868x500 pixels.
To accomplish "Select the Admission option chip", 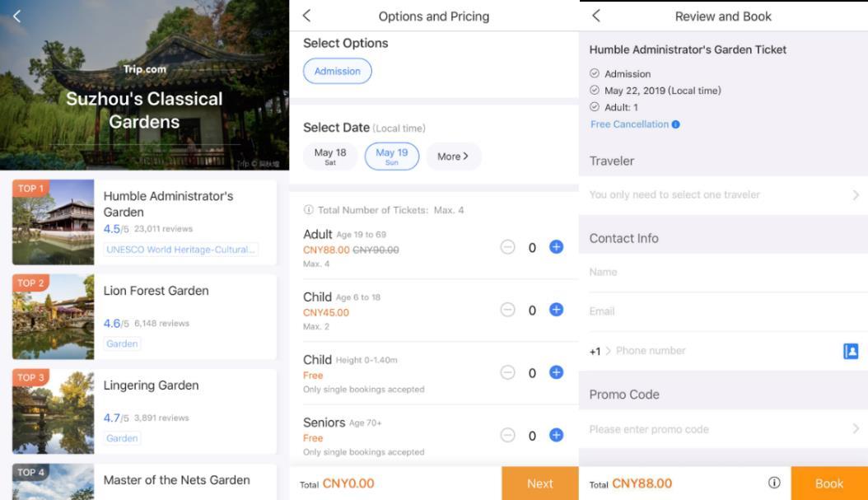I will point(337,71).
